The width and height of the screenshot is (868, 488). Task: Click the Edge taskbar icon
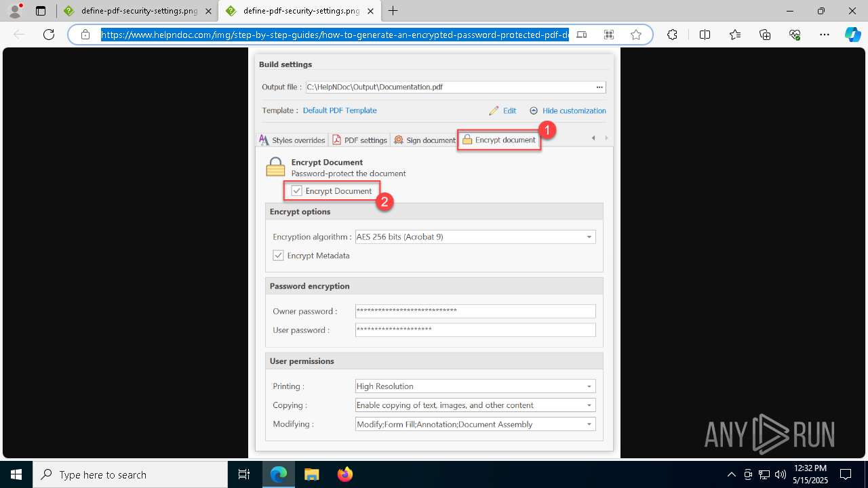[279, 474]
